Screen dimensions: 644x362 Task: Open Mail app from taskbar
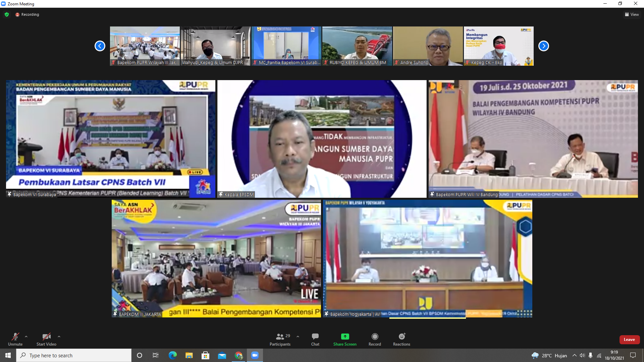[x=222, y=355]
